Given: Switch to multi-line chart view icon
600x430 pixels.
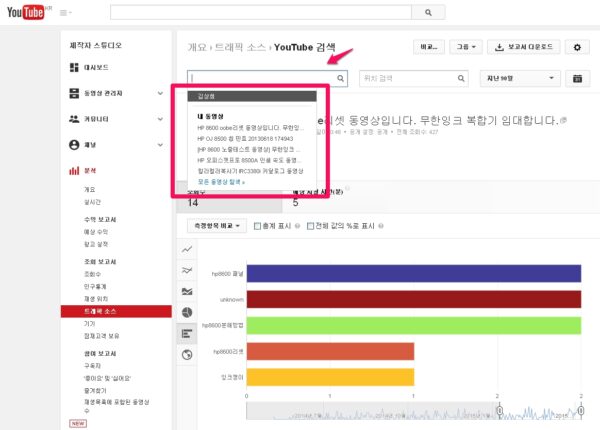Looking at the screenshot, I should pos(187,270).
